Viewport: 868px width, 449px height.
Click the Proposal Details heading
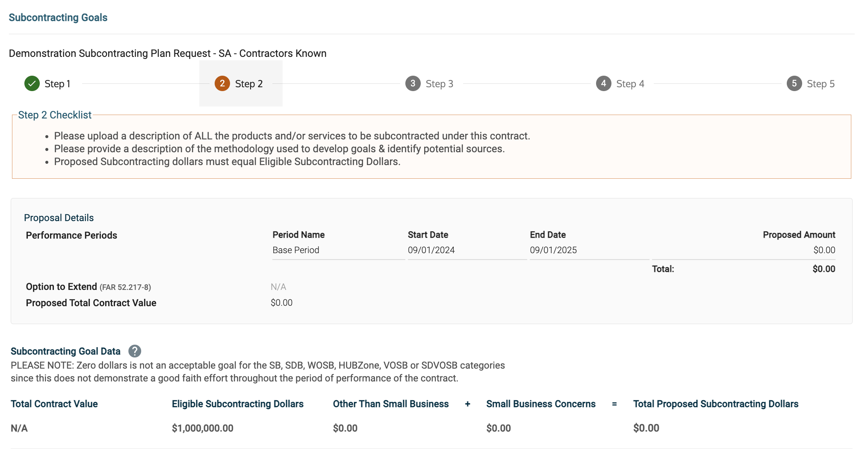click(59, 218)
